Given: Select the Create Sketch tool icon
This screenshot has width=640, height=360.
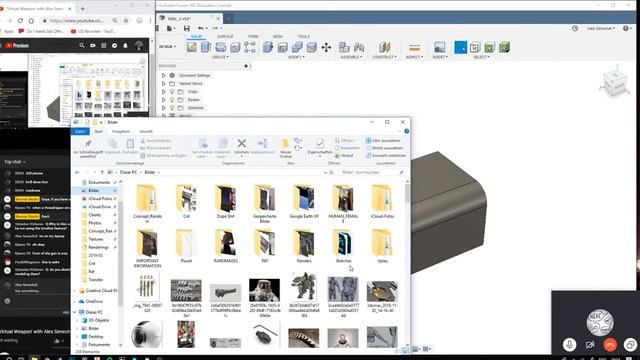Looking at the screenshot, I should (191, 47).
